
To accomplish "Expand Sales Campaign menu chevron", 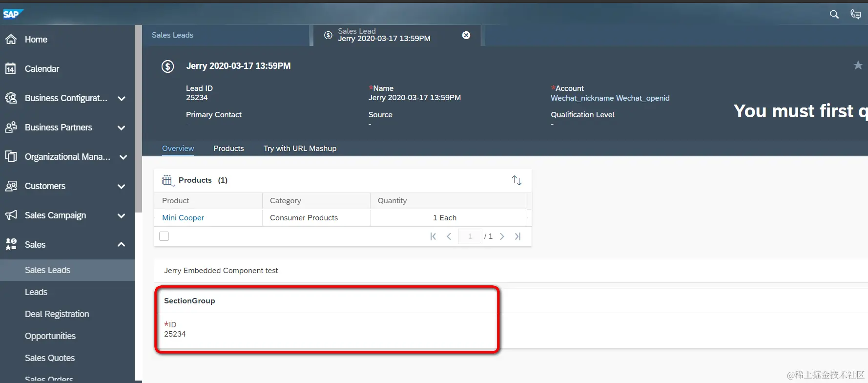I will coord(122,216).
